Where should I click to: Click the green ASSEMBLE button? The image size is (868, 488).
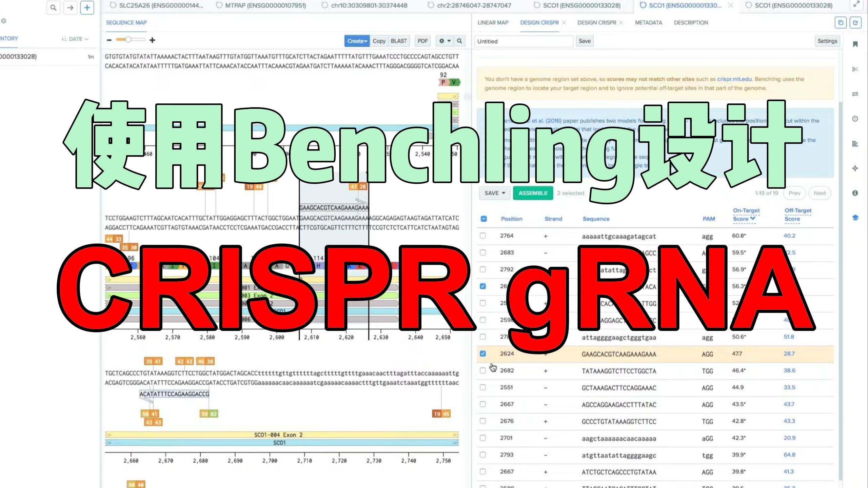coord(533,193)
